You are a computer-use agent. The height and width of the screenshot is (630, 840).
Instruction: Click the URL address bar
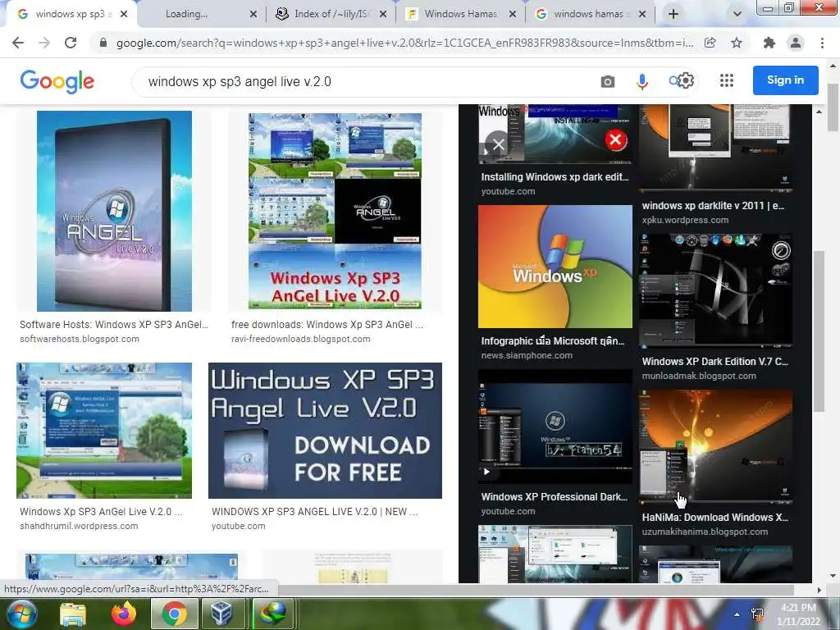(404, 43)
